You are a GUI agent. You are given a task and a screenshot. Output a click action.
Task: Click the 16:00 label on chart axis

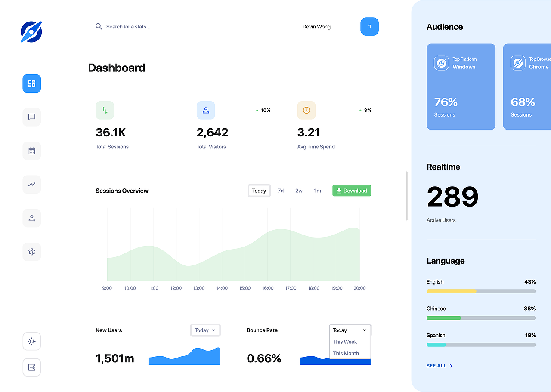click(x=268, y=288)
